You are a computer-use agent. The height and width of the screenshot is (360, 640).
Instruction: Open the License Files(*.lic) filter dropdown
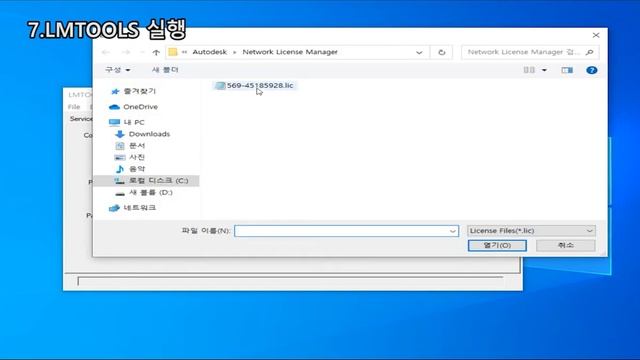[531, 231]
